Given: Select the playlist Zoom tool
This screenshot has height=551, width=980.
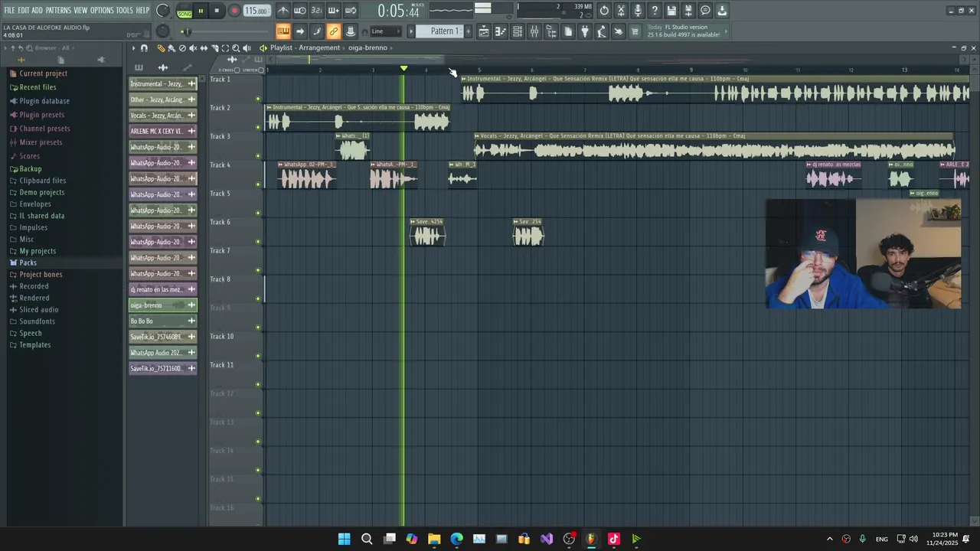Looking at the screenshot, I should 236,48.
